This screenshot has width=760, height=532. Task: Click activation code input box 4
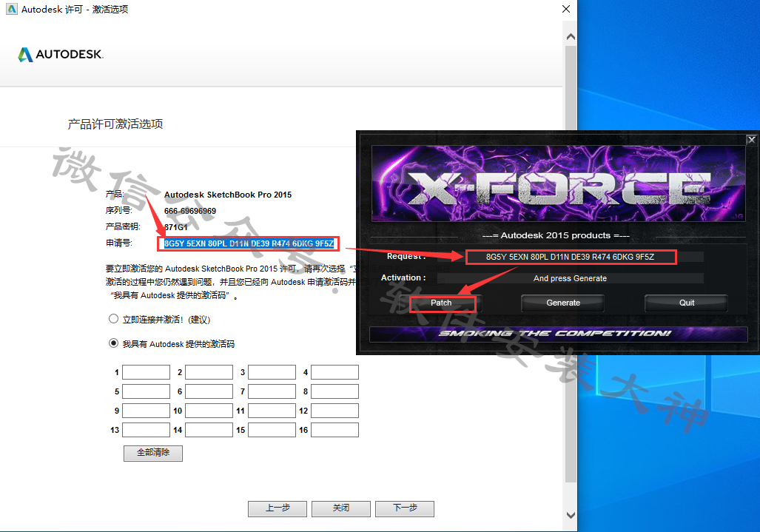pyautogui.click(x=334, y=372)
